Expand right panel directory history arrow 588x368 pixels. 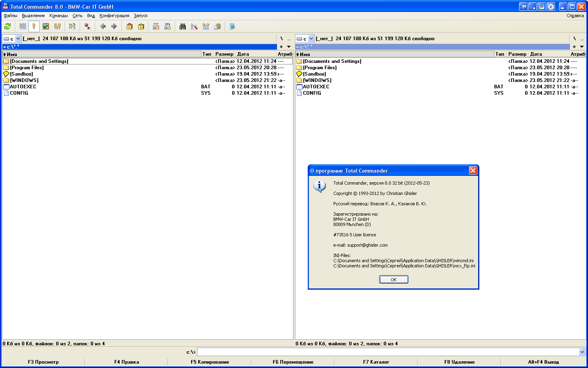pyautogui.click(x=582, y=47)
